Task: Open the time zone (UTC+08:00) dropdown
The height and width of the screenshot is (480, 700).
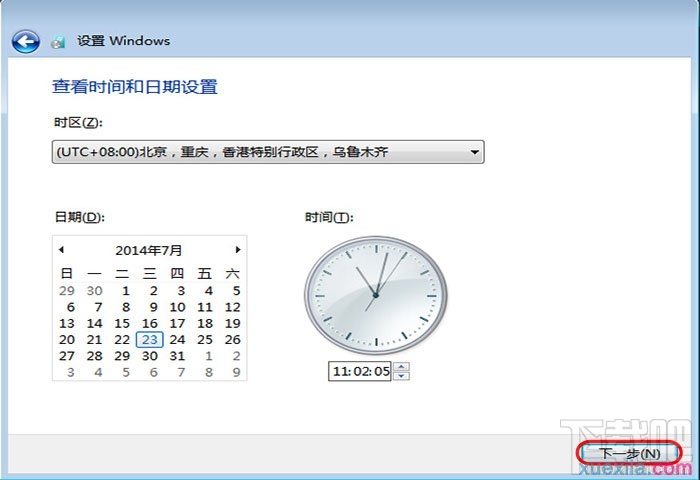Action: 268,152
